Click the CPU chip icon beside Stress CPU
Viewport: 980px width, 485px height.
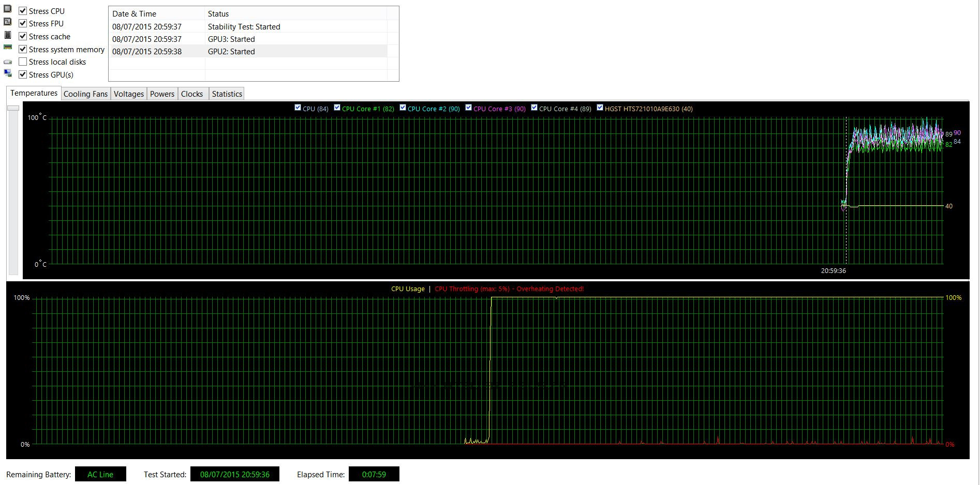[7, 9]
